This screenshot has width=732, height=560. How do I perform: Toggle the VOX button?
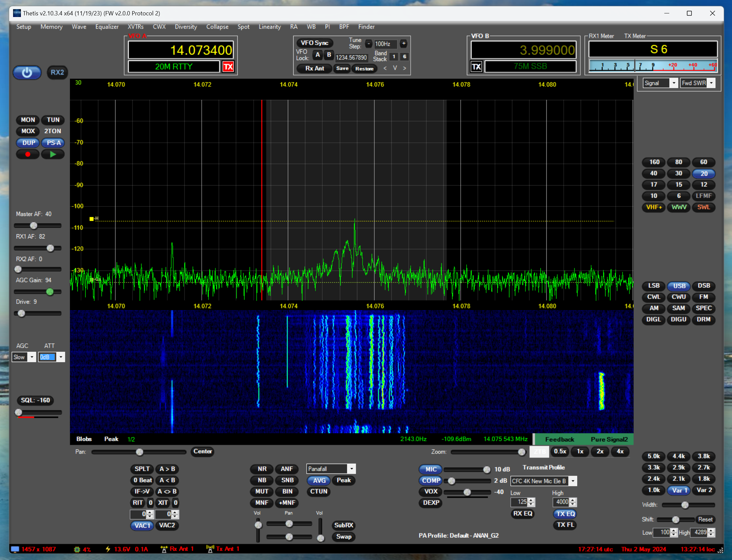(x=431, y=492)
